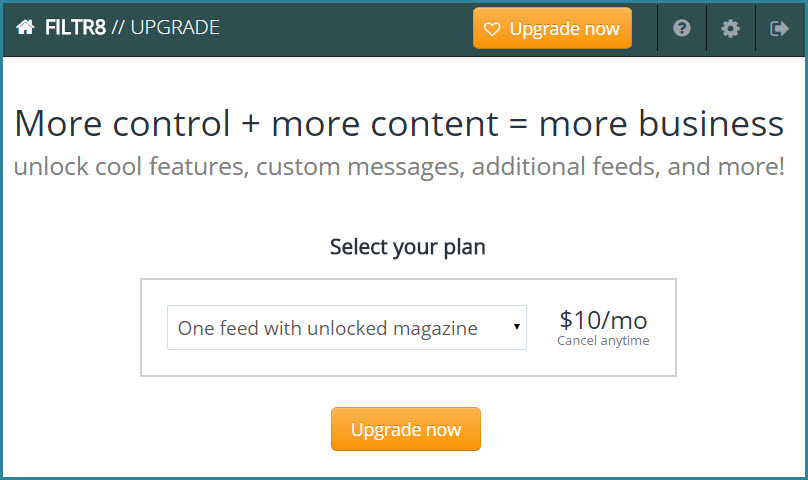Viewport: 808px width, 480px height.
Task: Click the orange Upgrade now button below the plan box
Action: click(x=406, y=429)
